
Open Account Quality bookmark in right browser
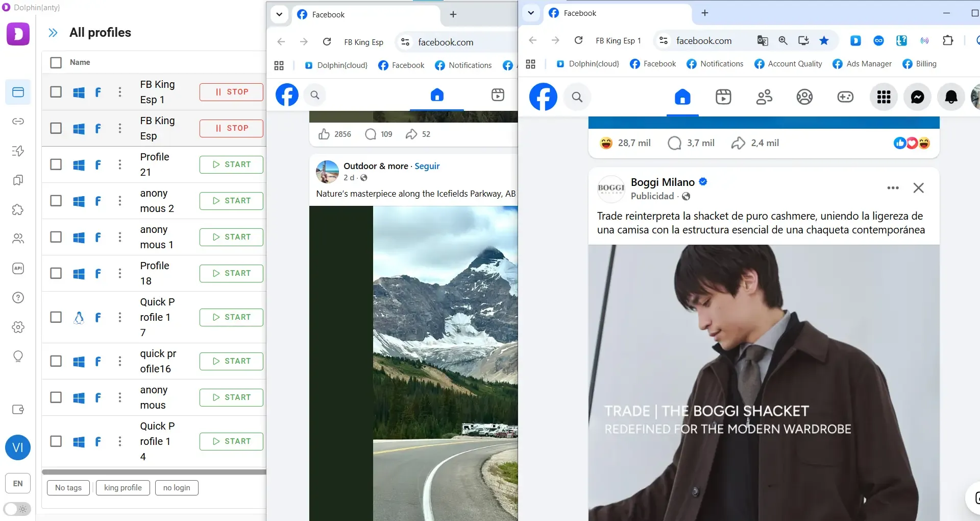pos(788,64)
